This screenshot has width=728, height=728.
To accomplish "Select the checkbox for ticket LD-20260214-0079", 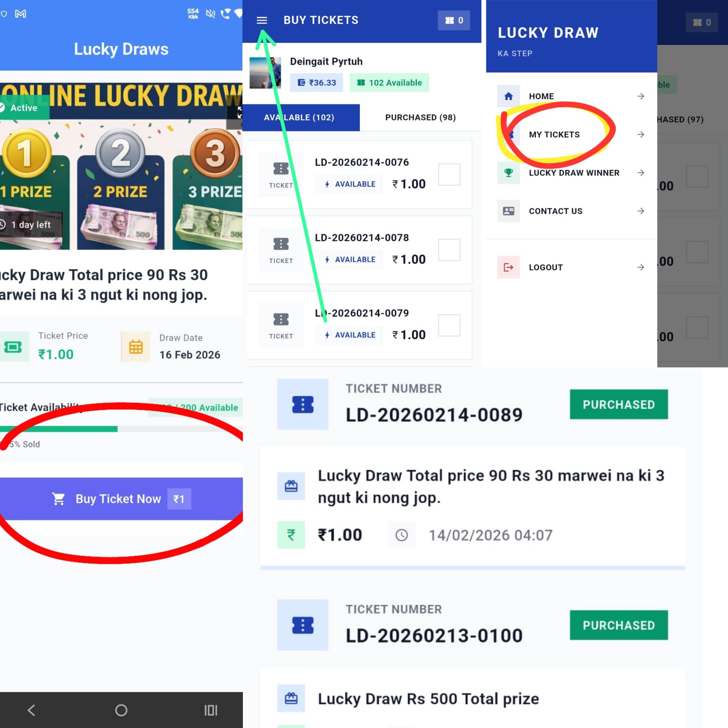I will 449,325.
